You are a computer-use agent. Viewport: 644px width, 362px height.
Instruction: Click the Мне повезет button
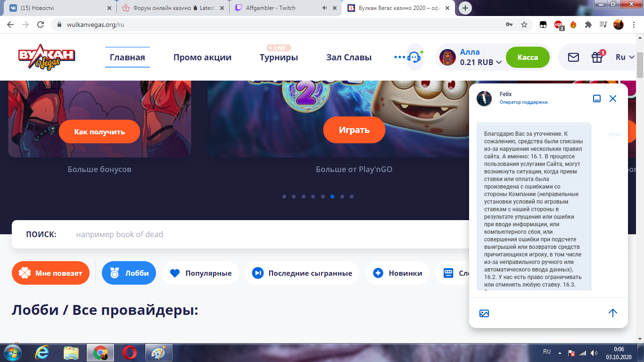(50, 273)
